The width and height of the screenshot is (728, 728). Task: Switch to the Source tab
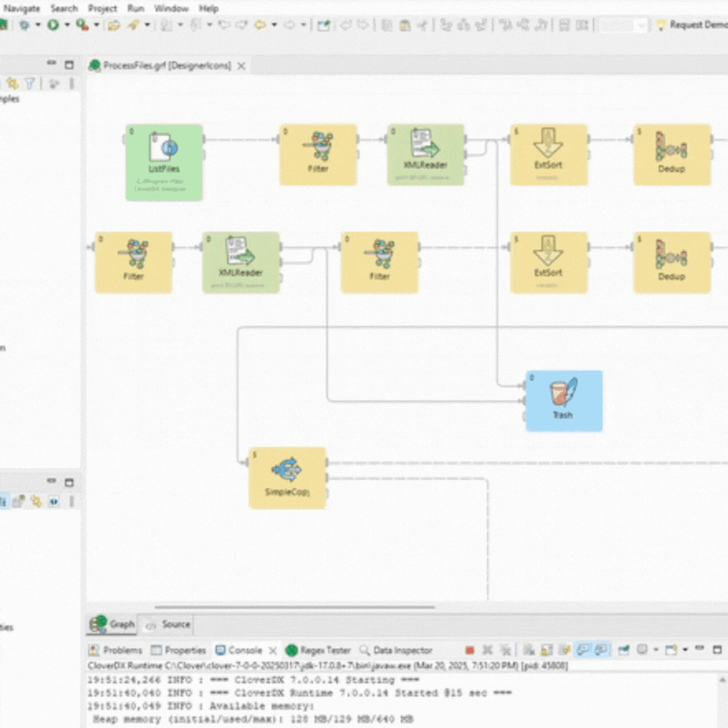(x=169, y=624)
